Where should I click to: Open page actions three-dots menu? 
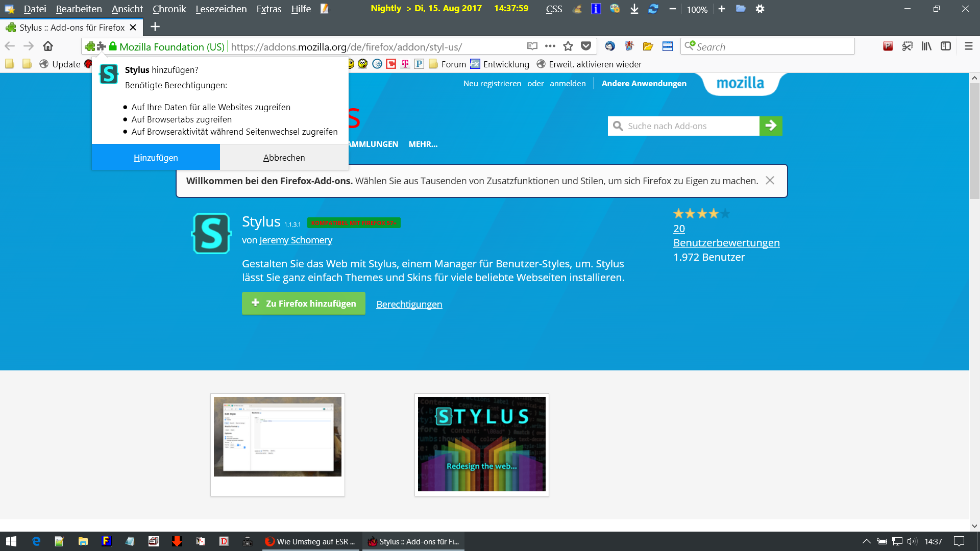pyautogui.click(x=550, y=46)
